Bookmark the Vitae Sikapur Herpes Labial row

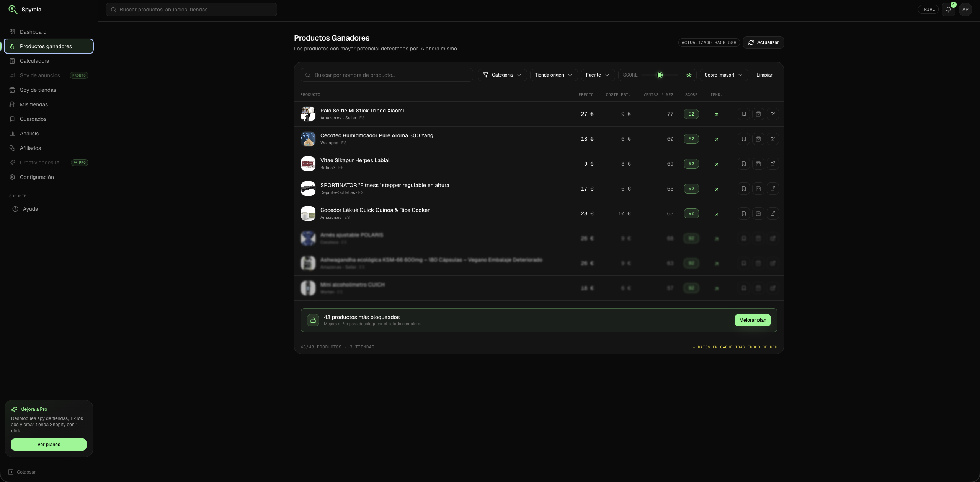(743, 164)
